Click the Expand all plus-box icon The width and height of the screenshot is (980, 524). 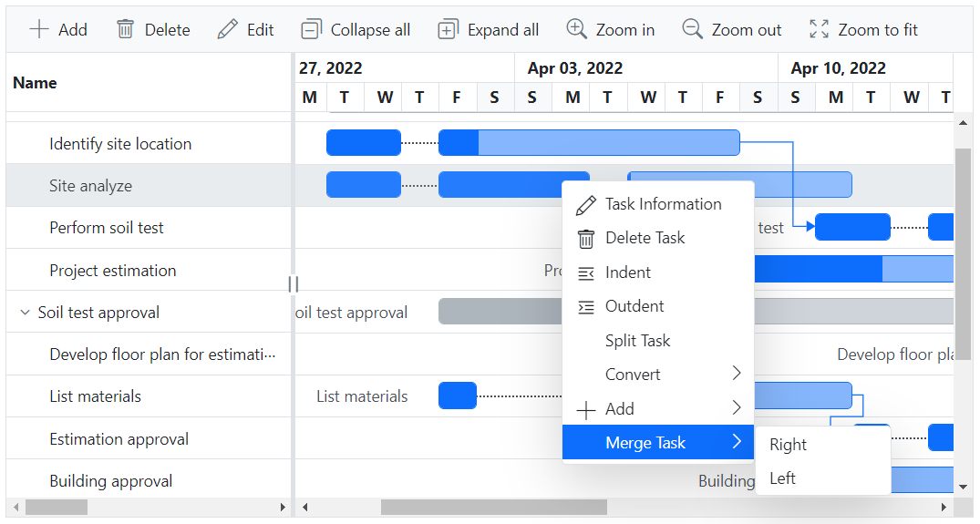[449, 29]
